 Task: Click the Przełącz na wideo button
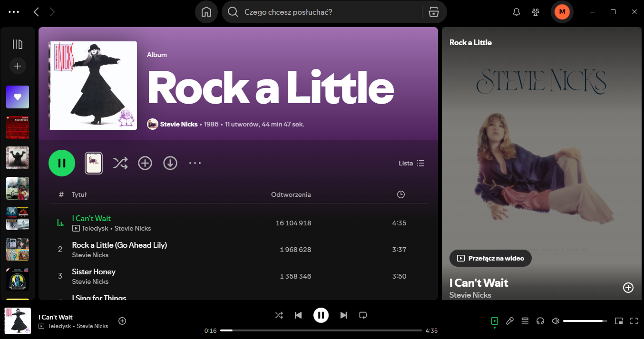(x=490, y=258)
